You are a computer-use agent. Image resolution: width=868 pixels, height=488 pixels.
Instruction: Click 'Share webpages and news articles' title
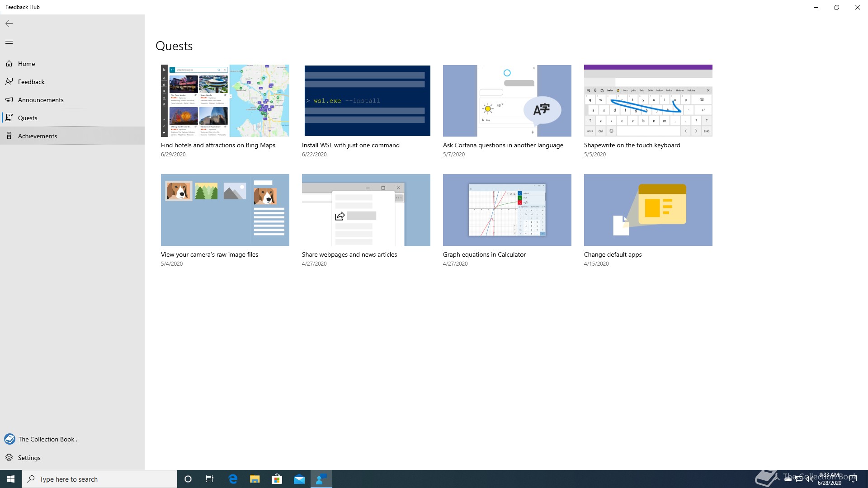click(349, 254)
